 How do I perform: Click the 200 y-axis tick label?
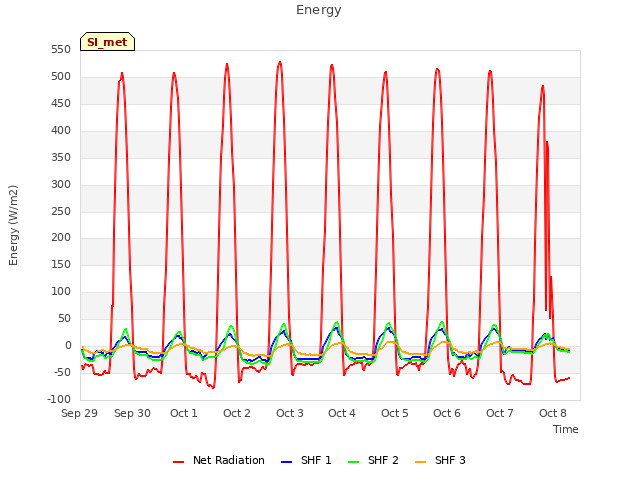coord(61,238)
